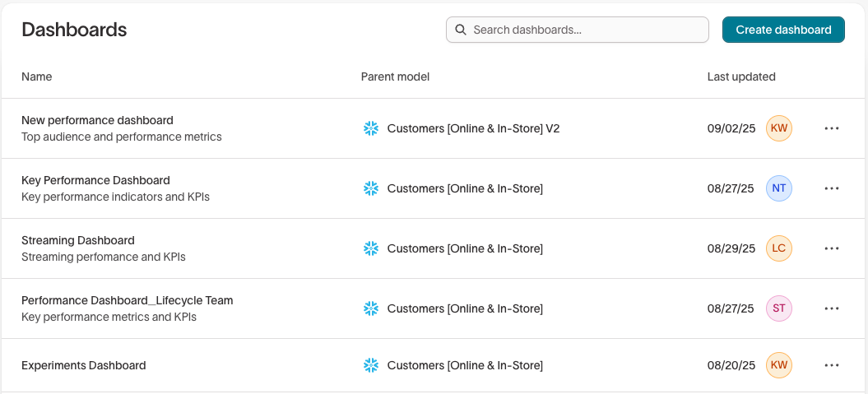Click Snowflake icon in Streaming Dashboard row
This screenshot has height=394, width=868.
[371, 248]
